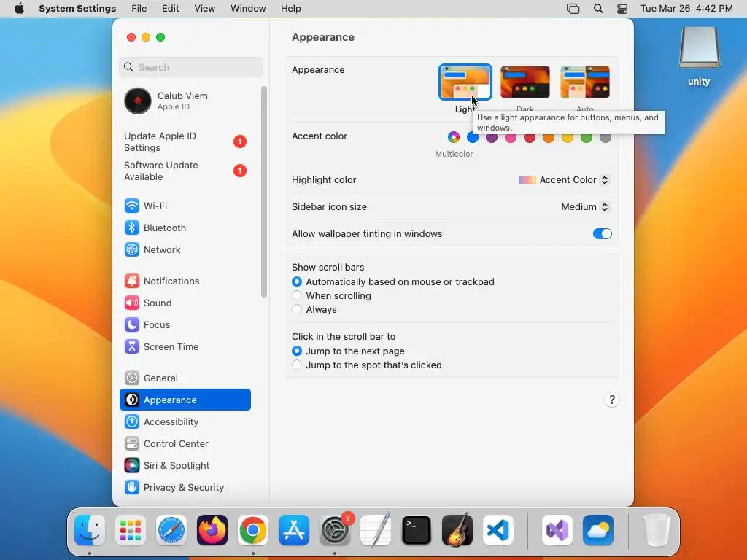Open System Settings app menu
This screenshot has height=560, width=747.
click(77, 9)
